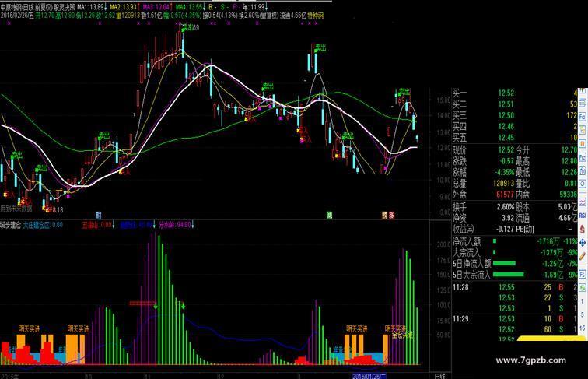
Task: Click the 现价 12.52 current price value
Action: (506, 149)
